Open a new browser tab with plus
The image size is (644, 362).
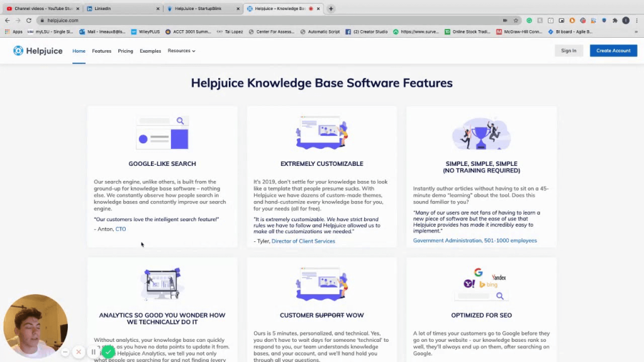click(331, 8)
